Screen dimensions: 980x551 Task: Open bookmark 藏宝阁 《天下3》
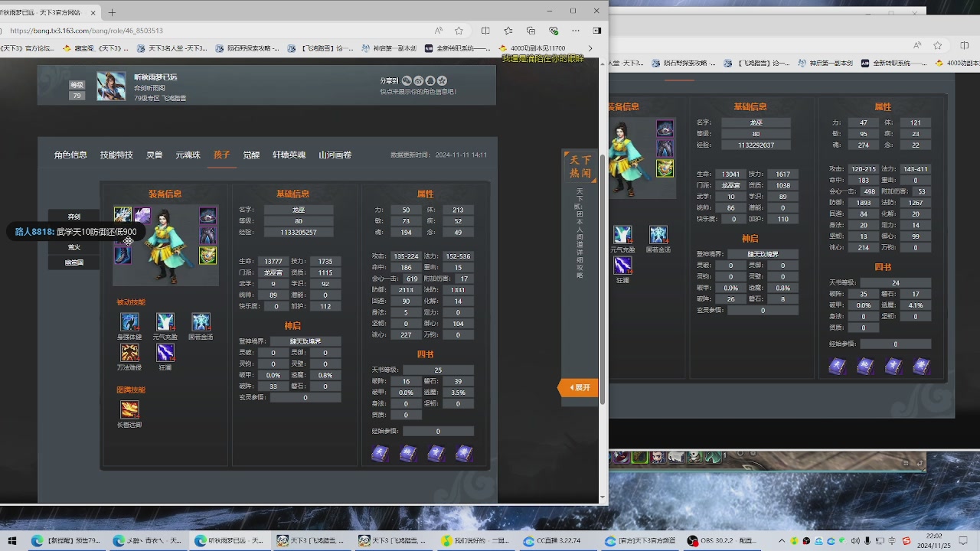click(x=95, y=48)
